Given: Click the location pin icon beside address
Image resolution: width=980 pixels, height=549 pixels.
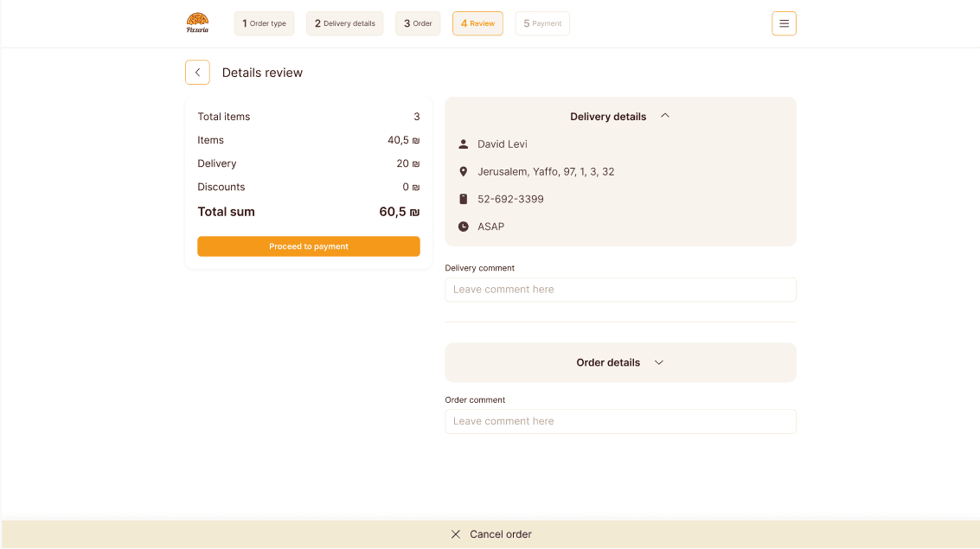Looking at the screenshot, I should 463,172.
